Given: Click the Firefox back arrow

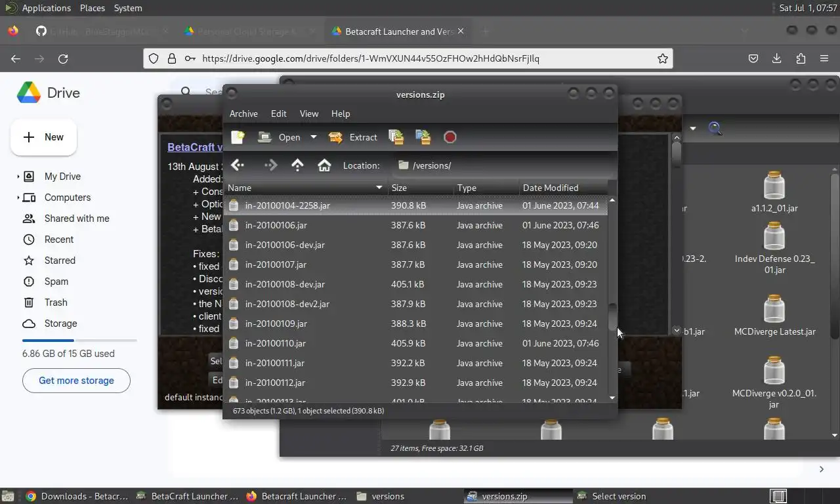Looking at the screenshot, I should tap(16, 58).
